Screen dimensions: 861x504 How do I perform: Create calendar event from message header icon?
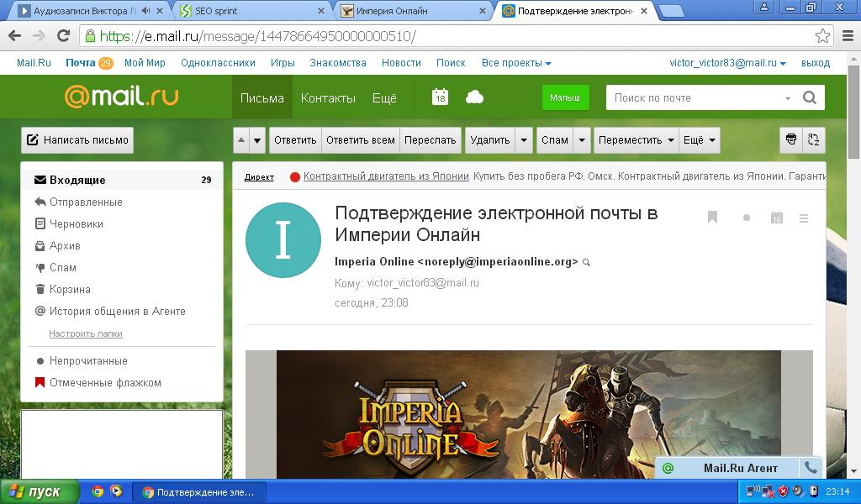coord(776,218)
